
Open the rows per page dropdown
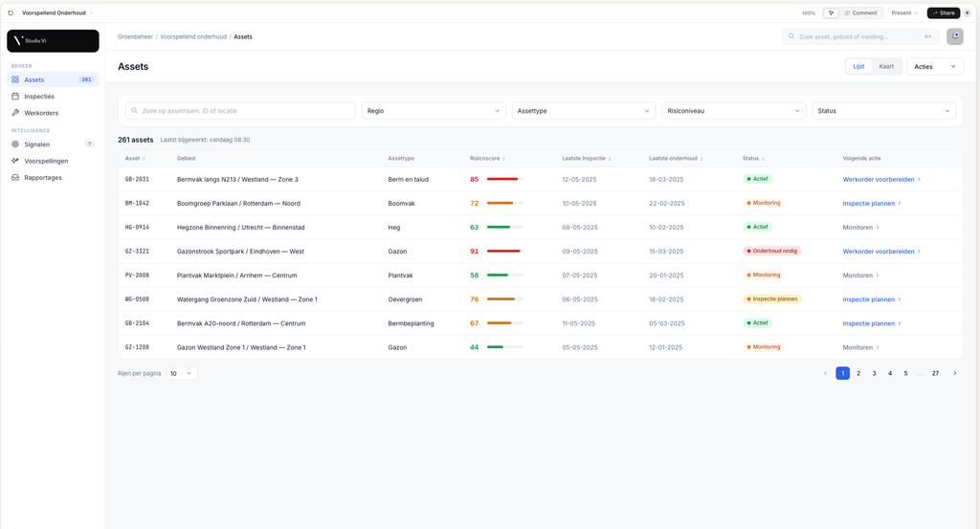182,373
